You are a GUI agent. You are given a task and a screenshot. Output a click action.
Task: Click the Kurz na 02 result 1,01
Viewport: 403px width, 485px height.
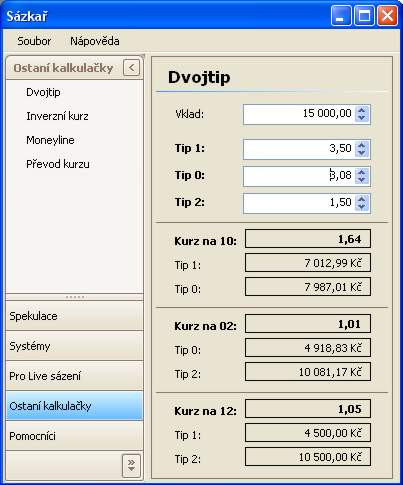tap(308, 324)
